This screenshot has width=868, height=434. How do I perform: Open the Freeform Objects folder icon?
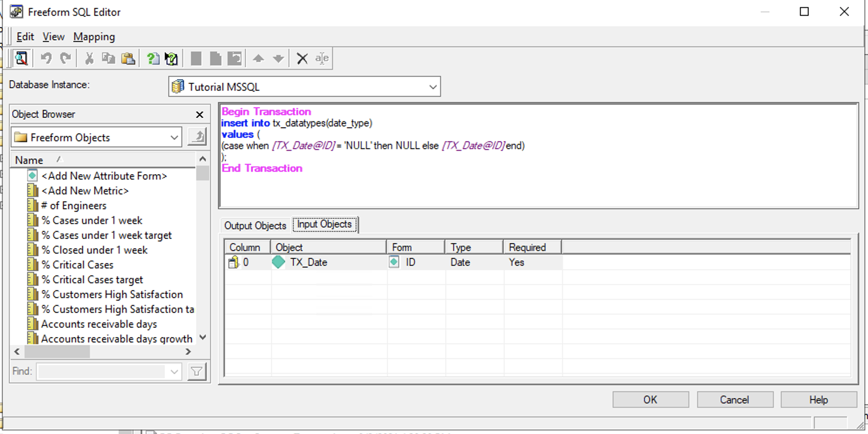pos(20,137)
